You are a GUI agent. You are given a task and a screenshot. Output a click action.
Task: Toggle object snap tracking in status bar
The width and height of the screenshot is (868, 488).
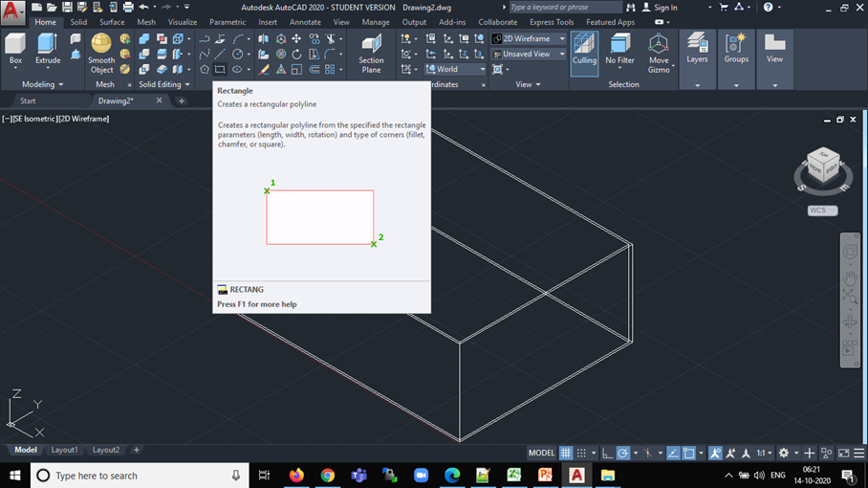pyautogui.click(x=673, y=454)
